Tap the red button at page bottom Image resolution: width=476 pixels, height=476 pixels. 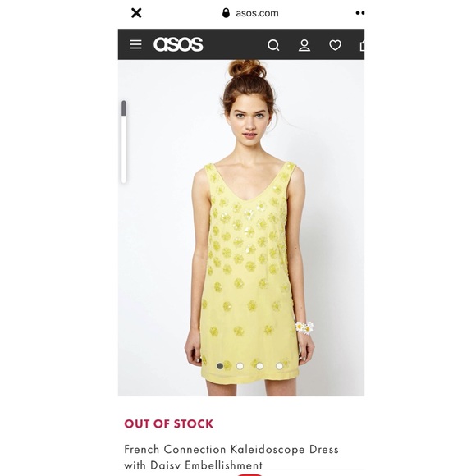[x=249, y=474]
